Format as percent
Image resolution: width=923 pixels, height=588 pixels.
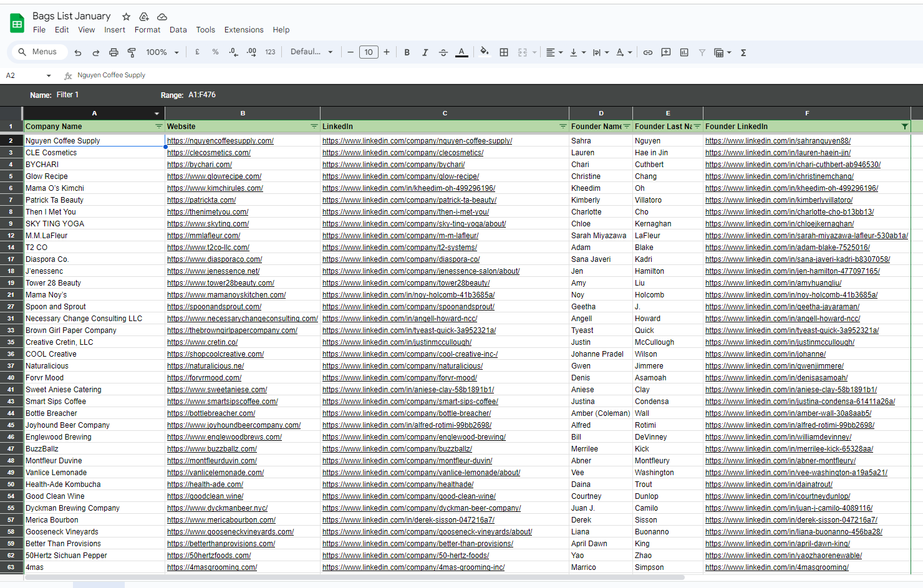click(x=215, y=52)
